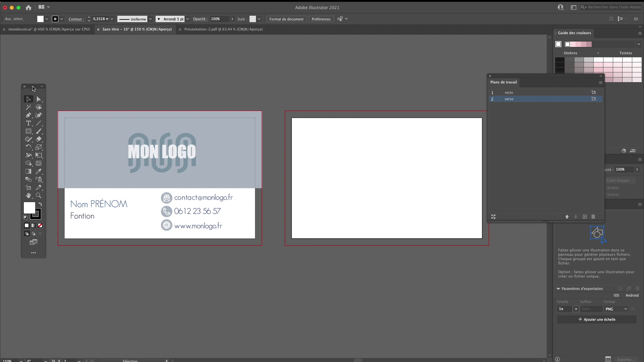The width and height of the screenshot is (644, 362).
Task: Switch fill to Gradient mode
Action: (33, 226)
